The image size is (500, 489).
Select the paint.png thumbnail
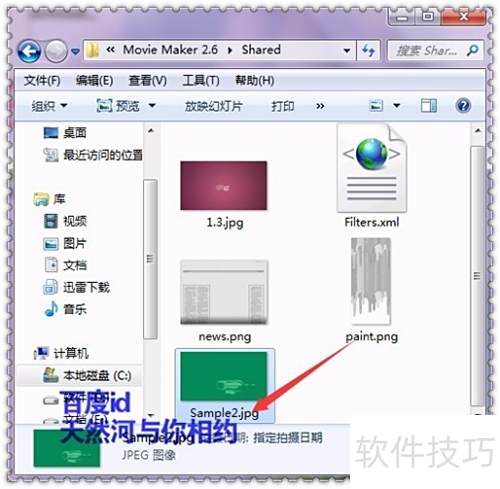pyautogui.click(x=371, y=281)
